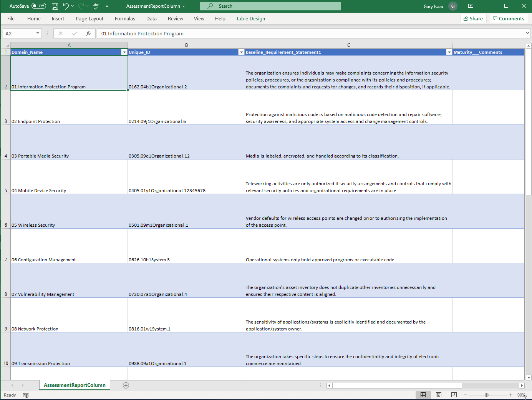The width and height of the screenshot is (532, 400).
Task: Open the Table Design tab
Action: (250, 18)
